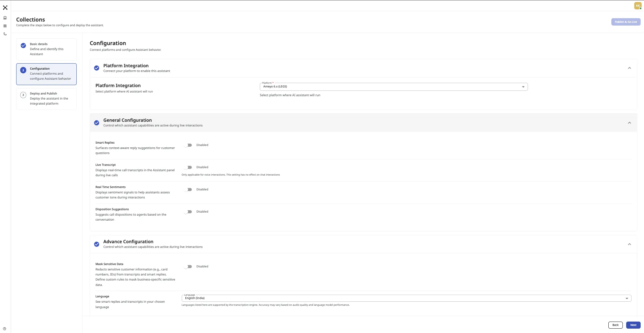The width and height of the screenshot is (644, 333).
Task: Click the Disposition Suggestions setting label
Action: tap(112, 209)
